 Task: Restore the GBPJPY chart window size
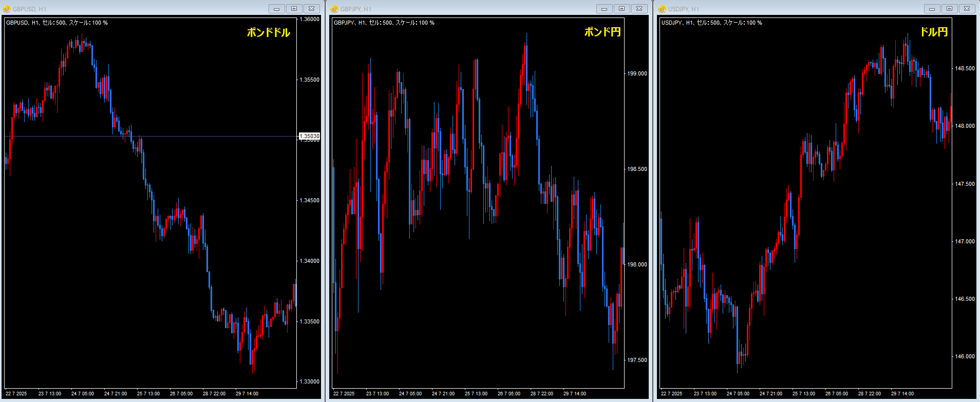(621, 9)
